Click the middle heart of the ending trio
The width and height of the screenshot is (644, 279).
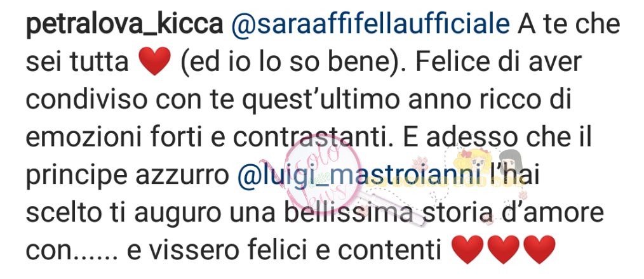[x=503, y=250]
